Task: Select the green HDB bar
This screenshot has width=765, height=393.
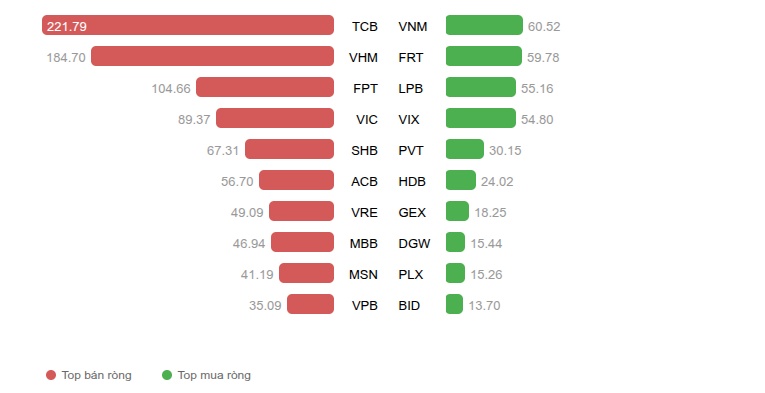Action: pyautogui.click(x=461, y=180)
